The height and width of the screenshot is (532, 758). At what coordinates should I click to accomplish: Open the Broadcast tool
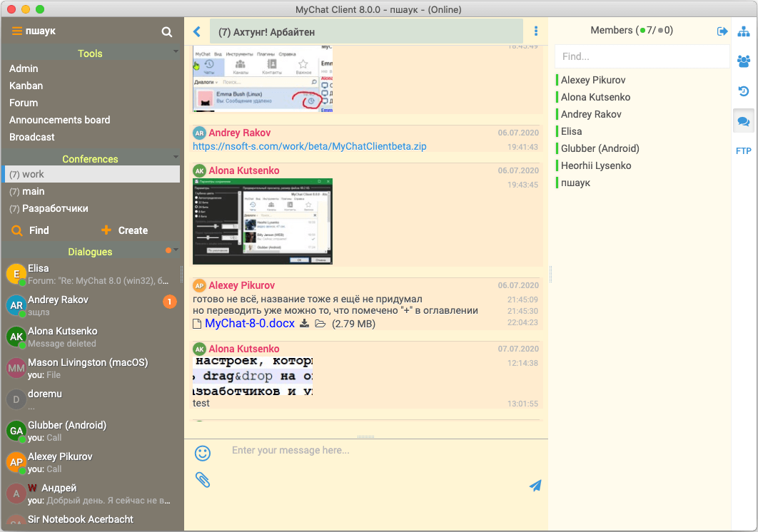tap(32, 137)
